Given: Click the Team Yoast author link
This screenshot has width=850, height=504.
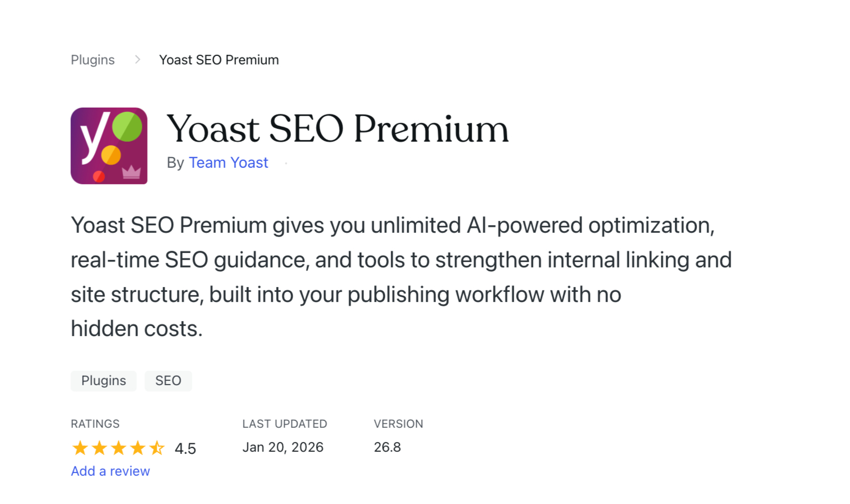Looking at the screenshot, I should point(228,162).
